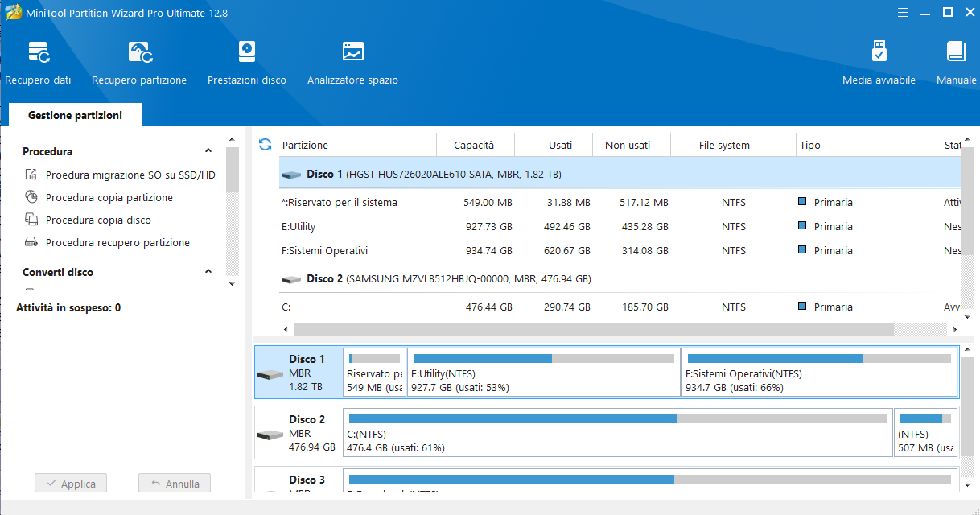The height and width of the screenshot is (515, 980).
Task: Click Disco 1 drive icon in table header
Action: [x=290, y=175]
